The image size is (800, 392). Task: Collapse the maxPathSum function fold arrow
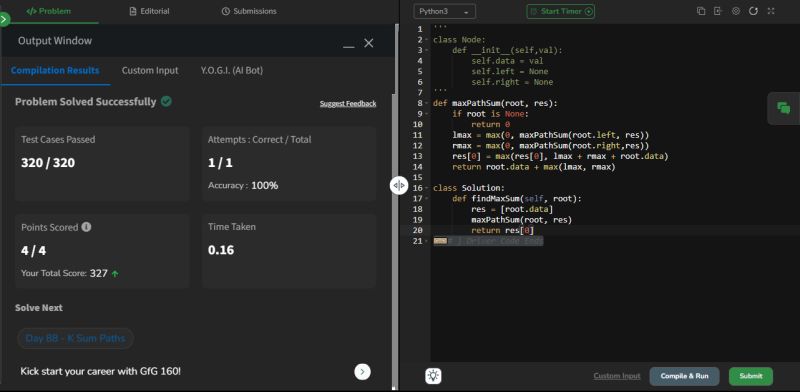tap(427, 103)
